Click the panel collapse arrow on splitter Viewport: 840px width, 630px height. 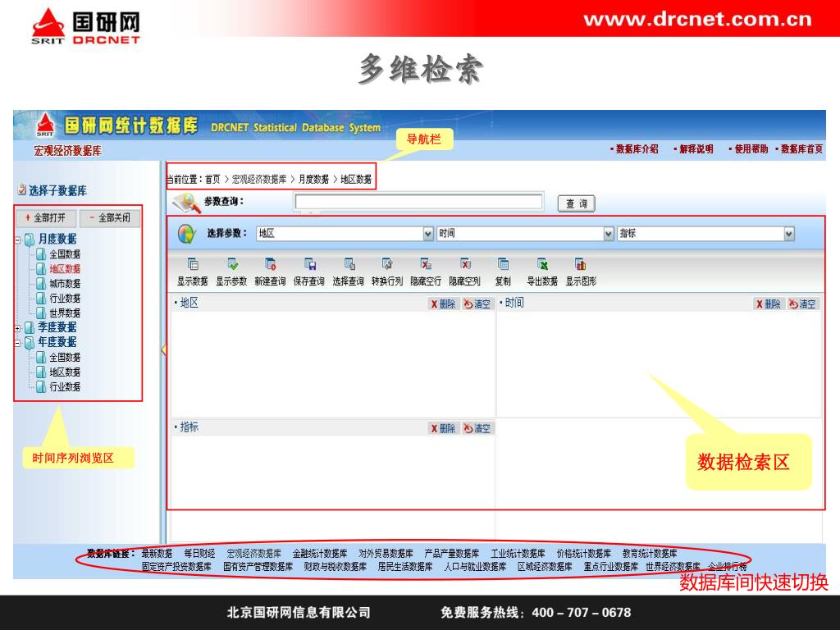163,349
